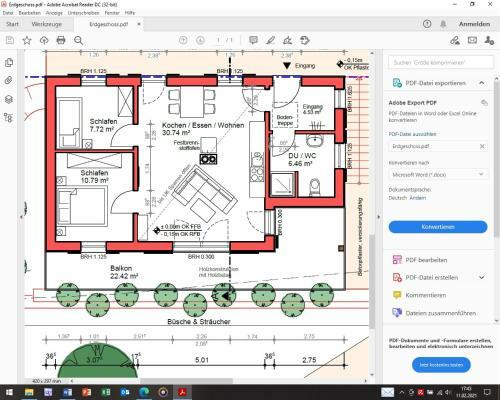Click the page number field
The height and width of the screenshot is (400, 500).
[218, 40]
